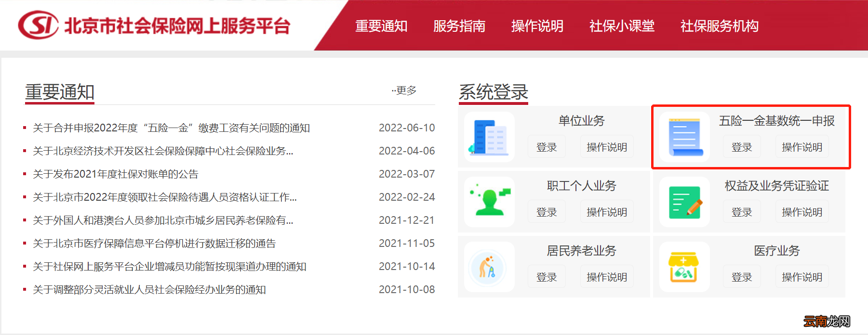Image resolution: width=868 pixels, height=335 pixels.
Task: Click the date 2022-02-24
Action: 407,197
